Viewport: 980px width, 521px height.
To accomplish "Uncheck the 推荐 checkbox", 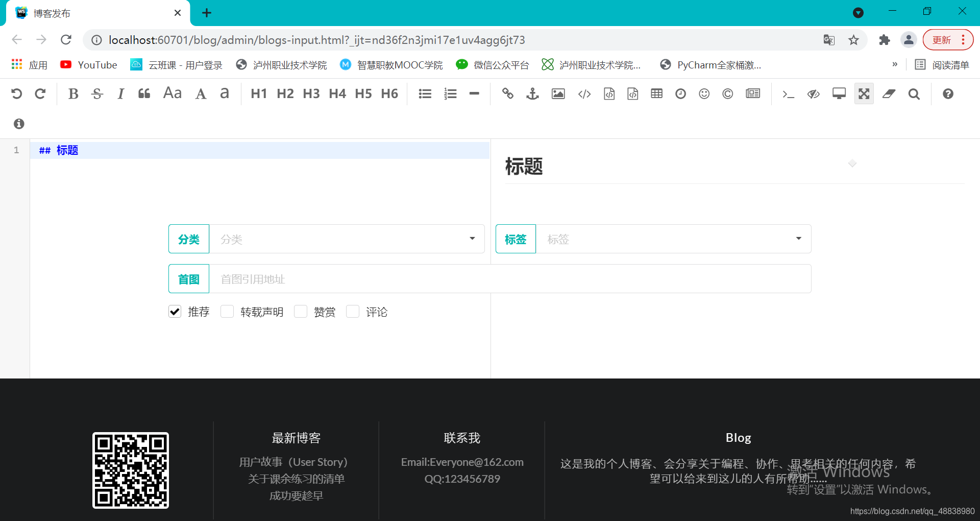I will point(175,312).
